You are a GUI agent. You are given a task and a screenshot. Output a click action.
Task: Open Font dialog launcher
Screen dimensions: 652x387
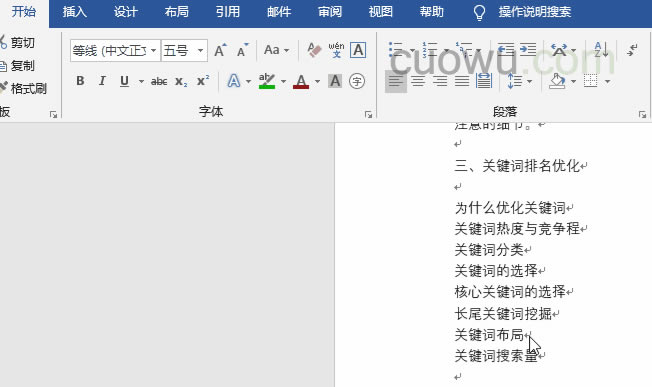(x=368, y=114)
